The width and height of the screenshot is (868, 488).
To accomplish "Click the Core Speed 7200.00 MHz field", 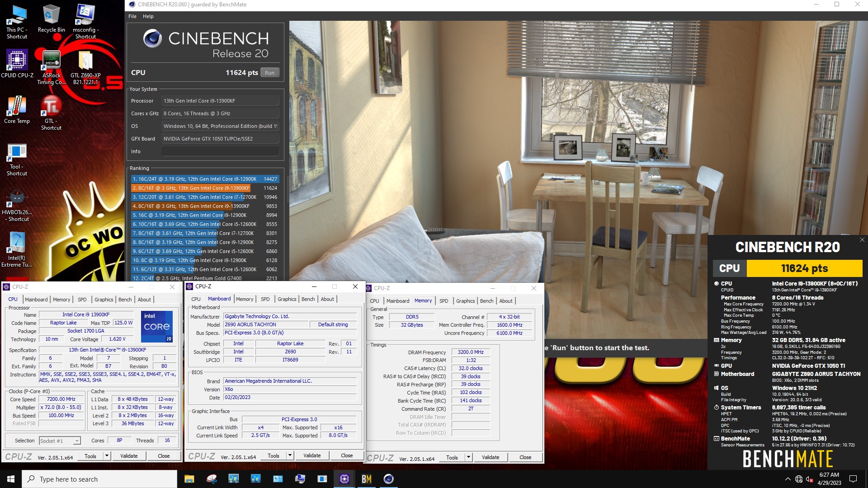I will (61, 399).
